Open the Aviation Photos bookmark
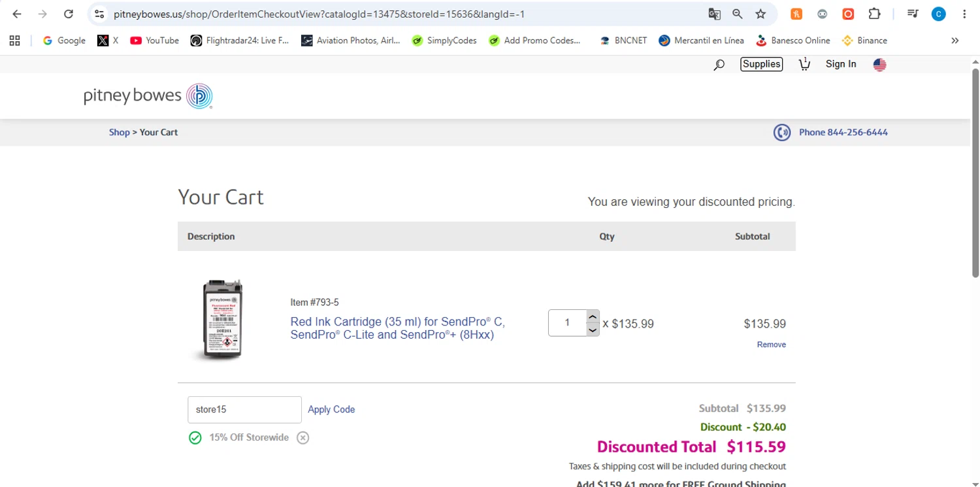The height and width of the screenshot is (487, 980). pos(350,41)
